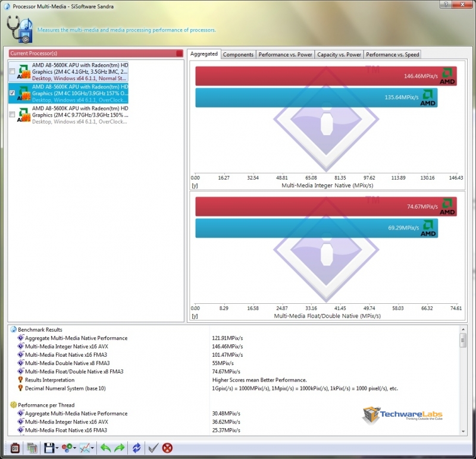
Task: Click the blue refresh arrows icon
Action: [x=137, y=448]
